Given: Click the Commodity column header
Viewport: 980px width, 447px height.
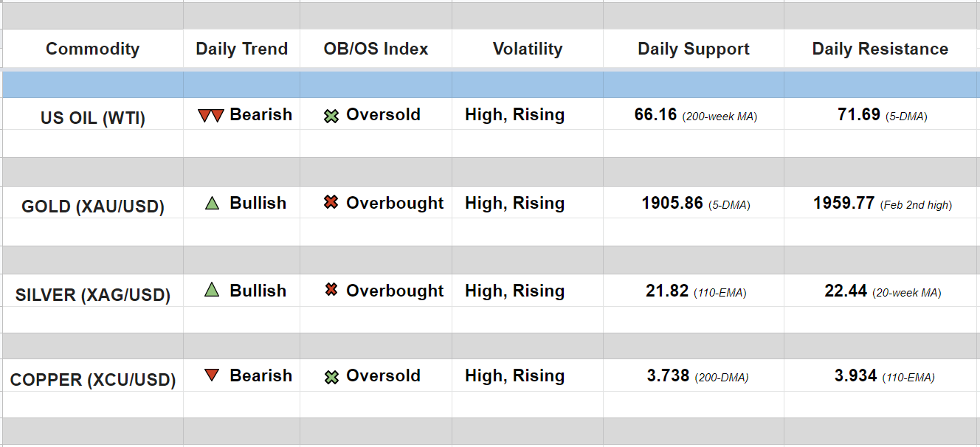Looking at the screenshot, I should (92, 49).
